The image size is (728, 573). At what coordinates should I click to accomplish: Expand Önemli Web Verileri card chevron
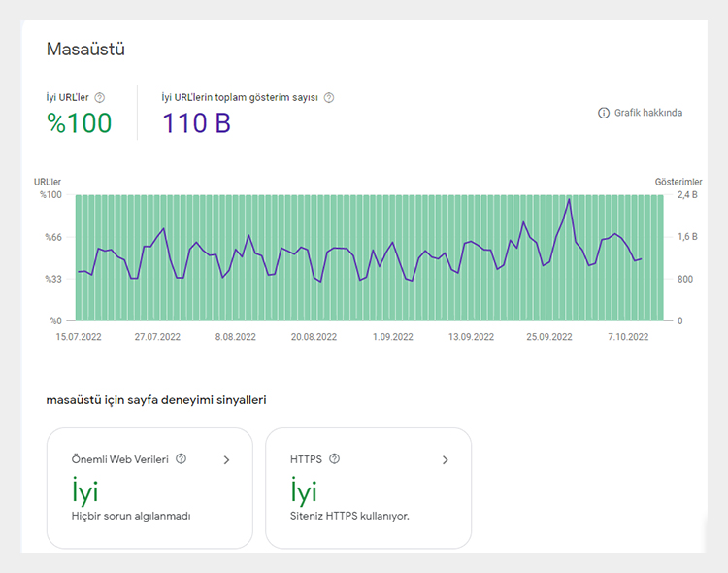coord(226,460)
